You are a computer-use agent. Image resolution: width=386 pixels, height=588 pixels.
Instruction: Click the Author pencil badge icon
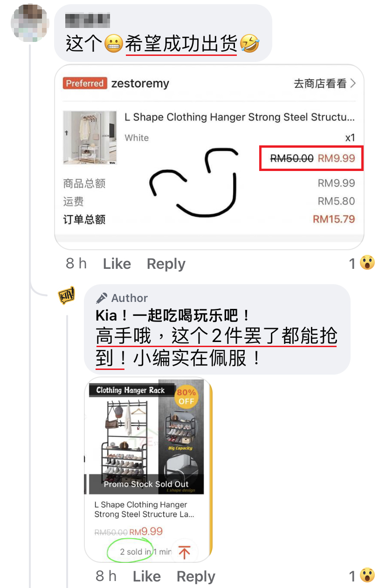[102, 298]
